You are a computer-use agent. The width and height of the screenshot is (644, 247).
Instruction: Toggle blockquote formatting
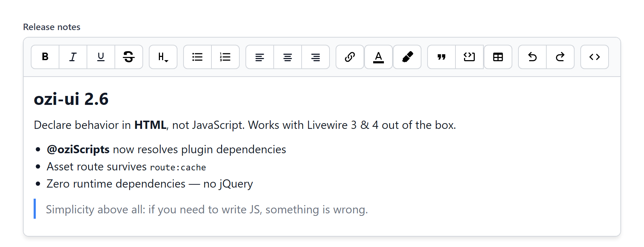(441, 57)
